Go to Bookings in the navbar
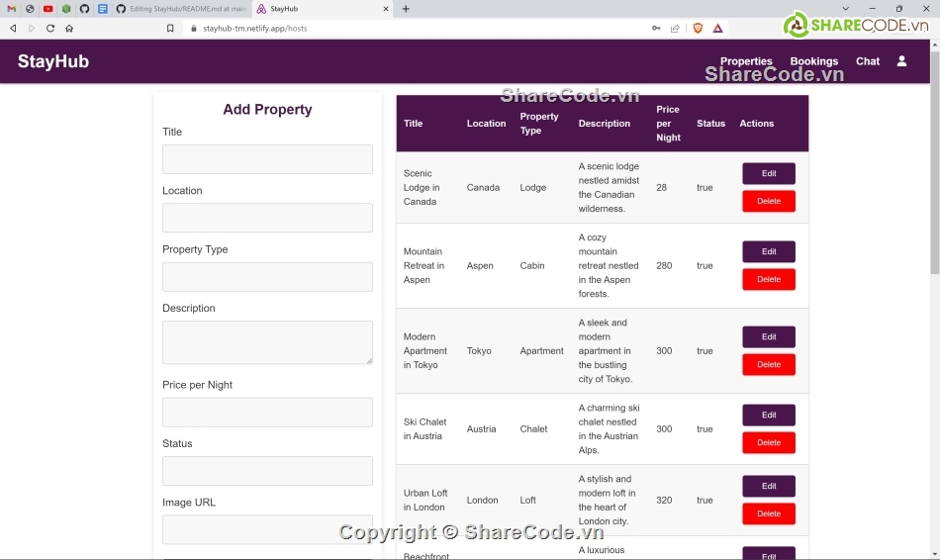Image resolution: width=940 pixels, height=560 pixels. coord(813,61)
